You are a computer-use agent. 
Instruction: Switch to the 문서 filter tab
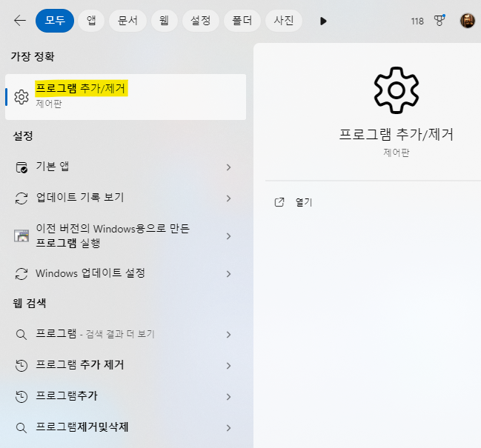[x=127, y=21]
